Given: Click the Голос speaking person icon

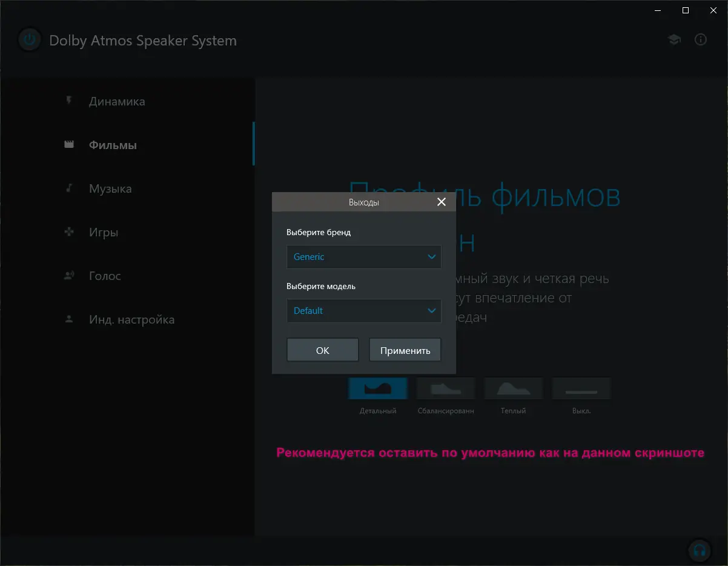Looking at the screenshot, I should coord(69,276).
